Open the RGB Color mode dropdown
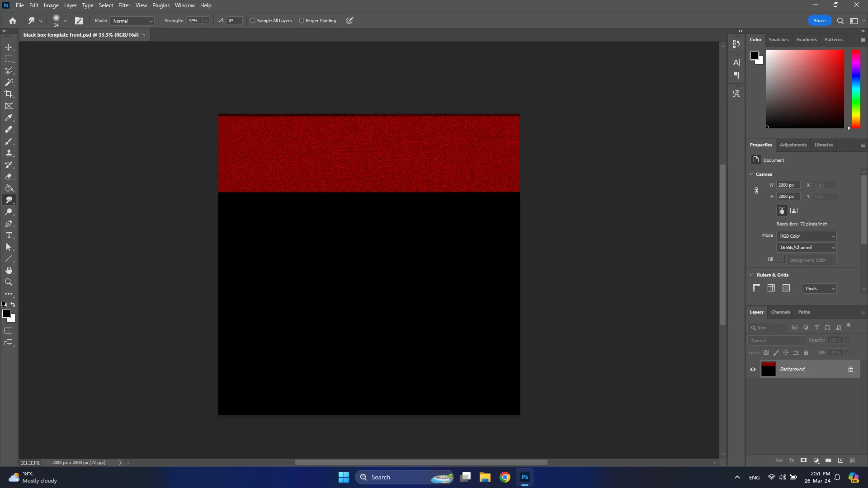This screenshot has height=488, width=868. pyautogui.click(x=807, y=236)
